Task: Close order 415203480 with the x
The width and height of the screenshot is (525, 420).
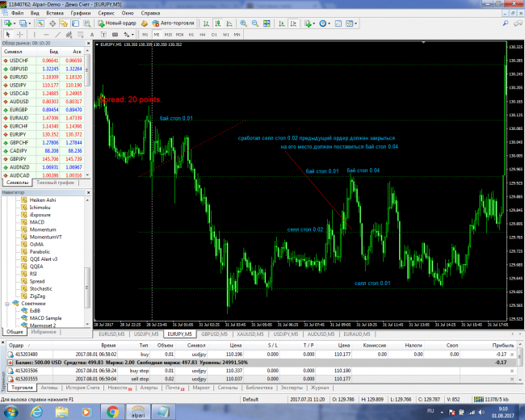Action: (x=519, y=353)
